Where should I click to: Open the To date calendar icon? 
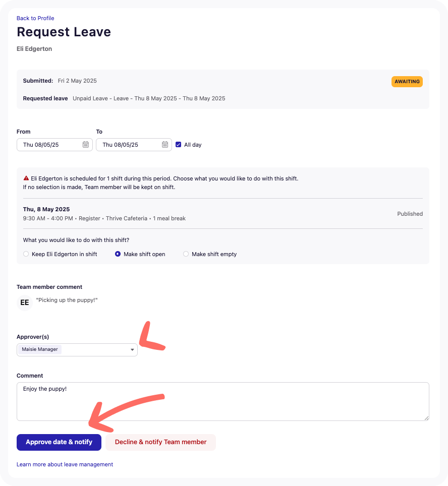[x=165, y=144]
